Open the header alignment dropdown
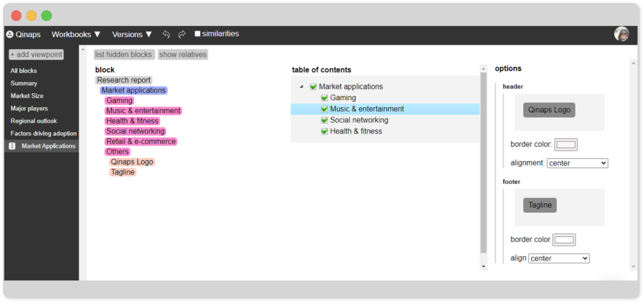Image resolution: width=644 pixels, height=303 pixels. (x=577, y=163)
